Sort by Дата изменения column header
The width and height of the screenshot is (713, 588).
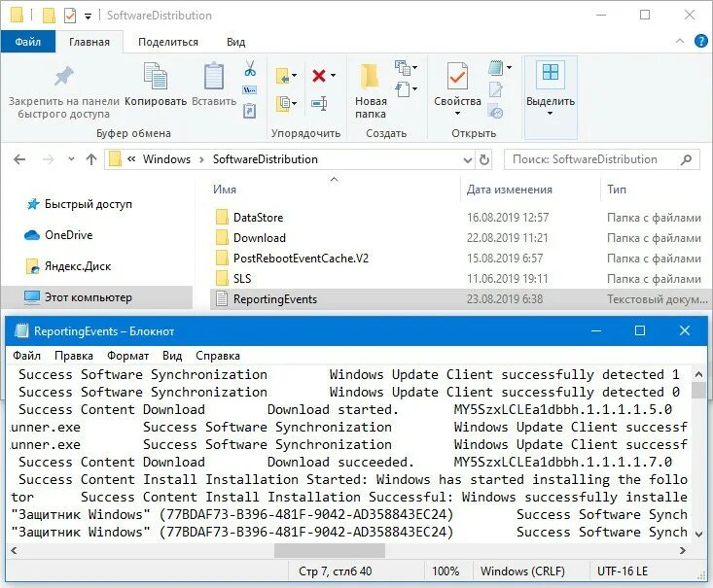tap(510, 189)
